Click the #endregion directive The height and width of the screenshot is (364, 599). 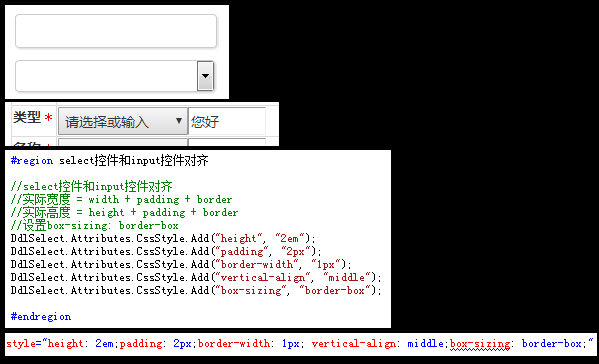(x=41, y=317)
